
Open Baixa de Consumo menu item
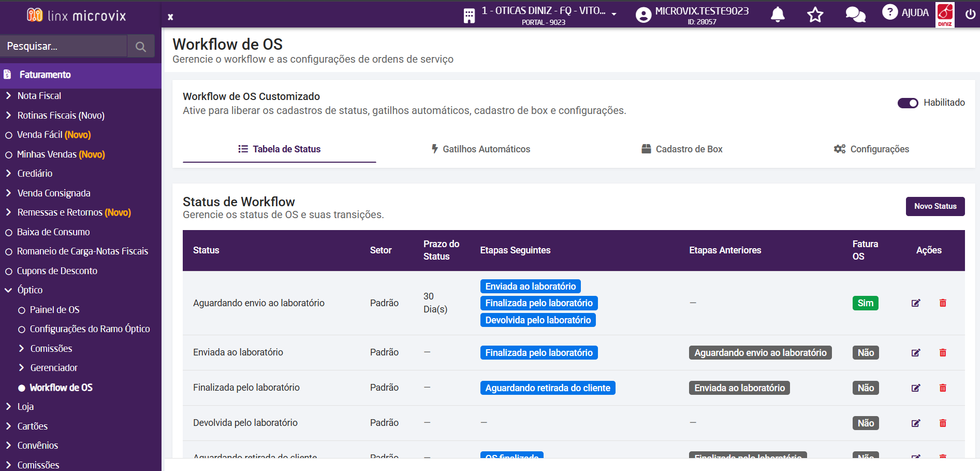coord(53,232)
